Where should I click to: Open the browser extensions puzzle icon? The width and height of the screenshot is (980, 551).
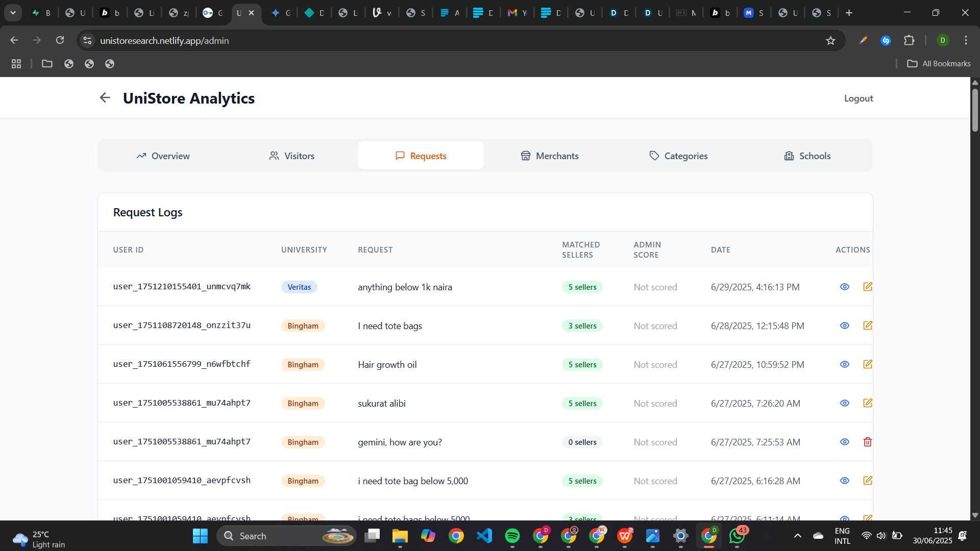coord(909,40)
